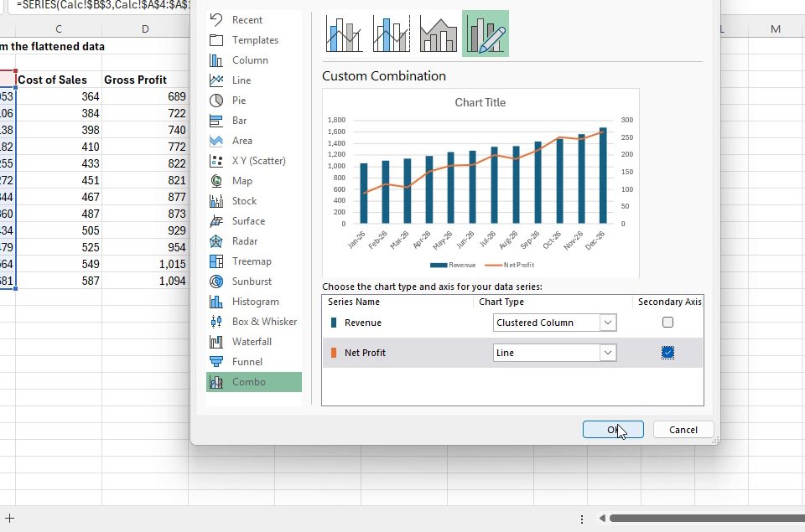Cancel the Change Chart Type dialog
This screenshot has width=805, height=532.
[683, 430]
